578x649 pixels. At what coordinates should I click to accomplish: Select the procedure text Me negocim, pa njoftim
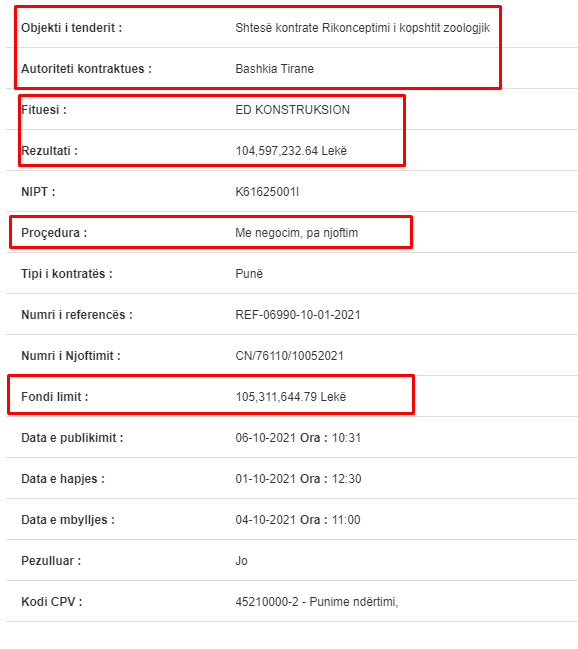click(x=296, y=233)
